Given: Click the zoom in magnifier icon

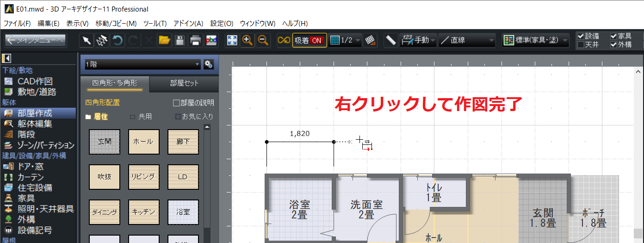Looking at the screenshot, I should (x=248, y=40).
